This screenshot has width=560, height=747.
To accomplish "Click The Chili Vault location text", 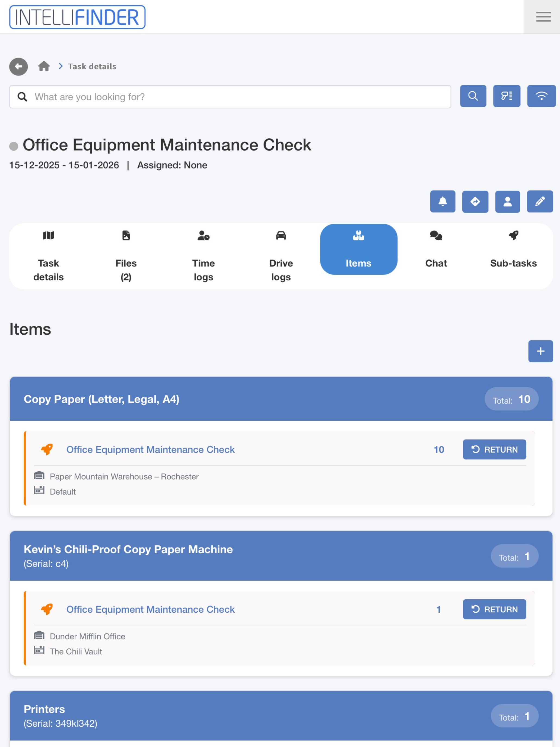I will pyautogui.click(x=76, y=651).
